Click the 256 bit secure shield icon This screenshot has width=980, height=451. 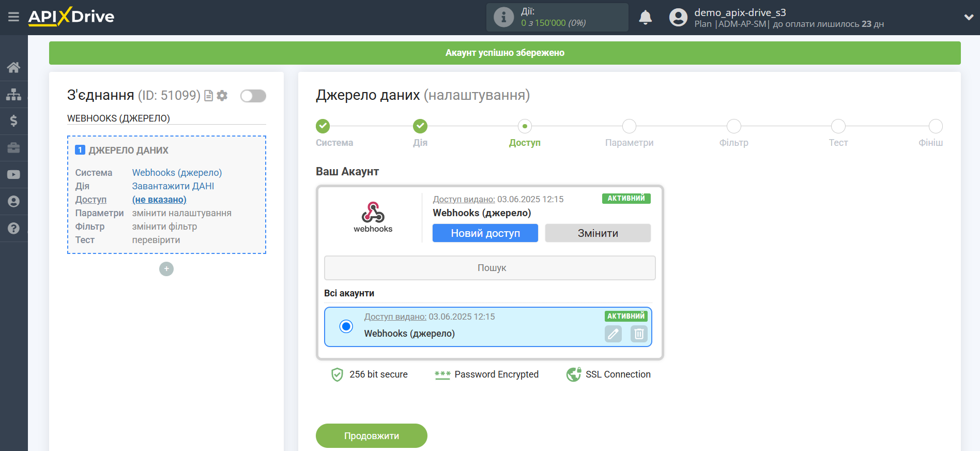(337, 374)
